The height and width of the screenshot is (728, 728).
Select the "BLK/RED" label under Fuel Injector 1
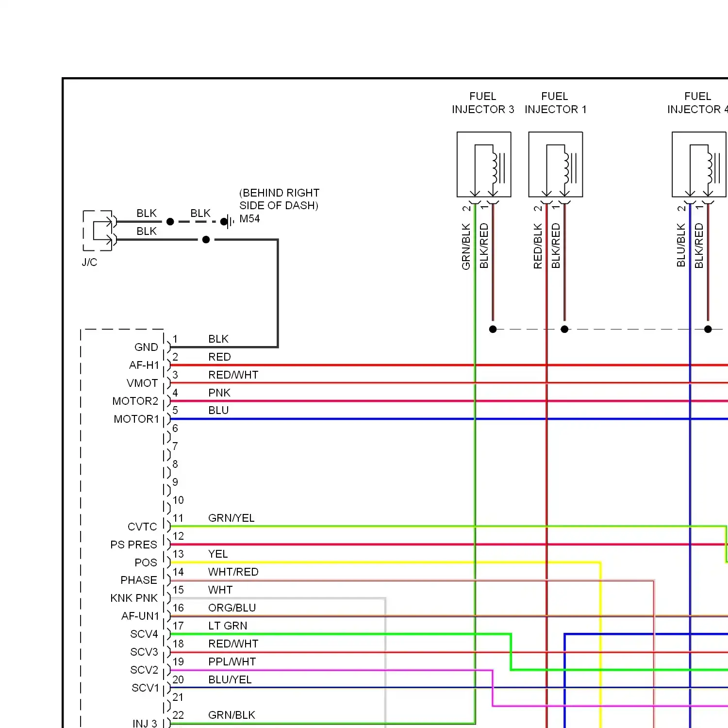(x=556, y=246)
